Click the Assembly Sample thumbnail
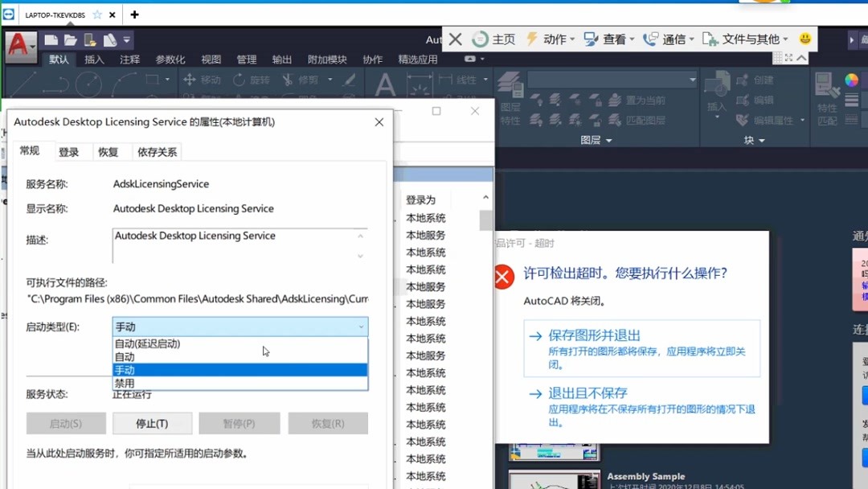 pos(554,478)
